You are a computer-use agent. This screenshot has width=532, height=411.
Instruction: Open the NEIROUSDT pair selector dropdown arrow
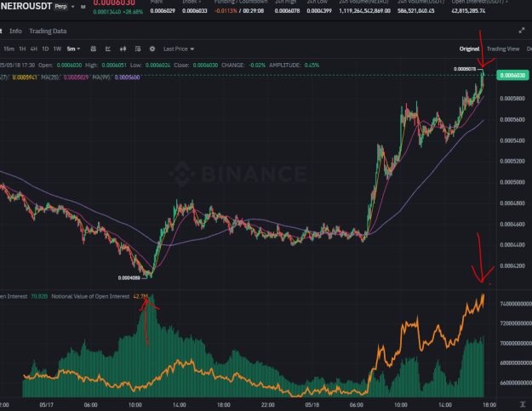coord(72,7)
